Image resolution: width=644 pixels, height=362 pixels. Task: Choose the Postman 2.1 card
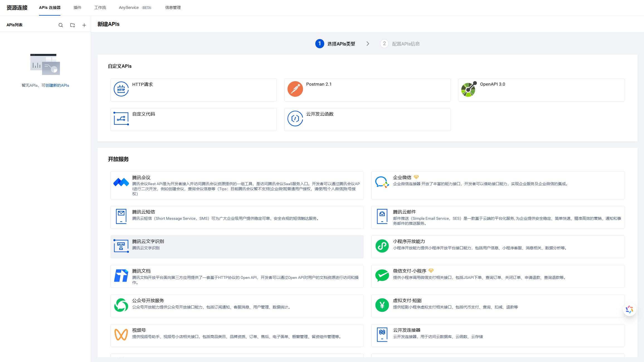(x=367, y=90)
